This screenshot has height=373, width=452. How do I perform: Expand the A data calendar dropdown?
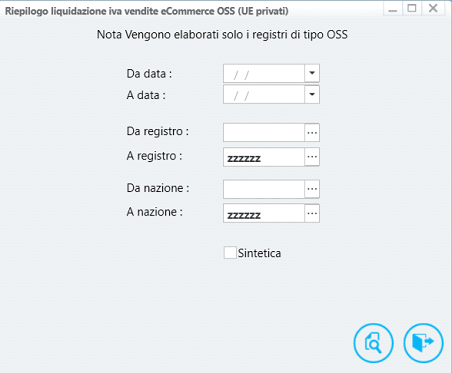[x=312, y=94]
